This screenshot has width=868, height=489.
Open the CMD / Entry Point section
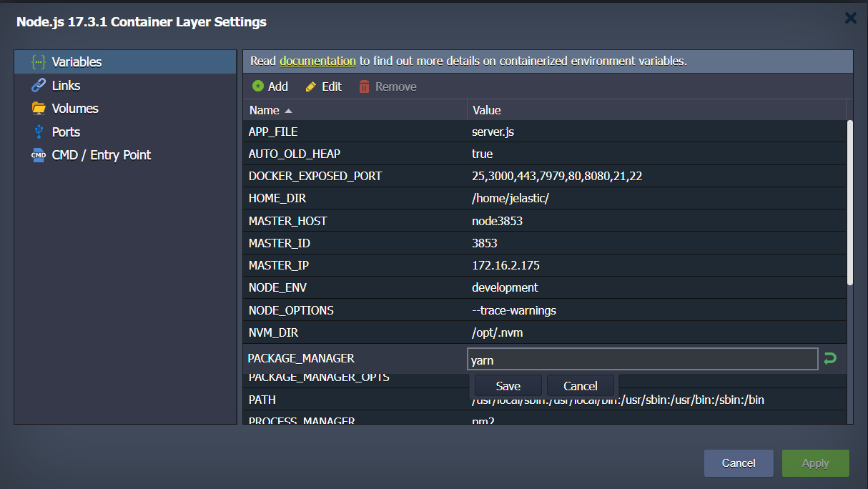click(x=101, y=154)
